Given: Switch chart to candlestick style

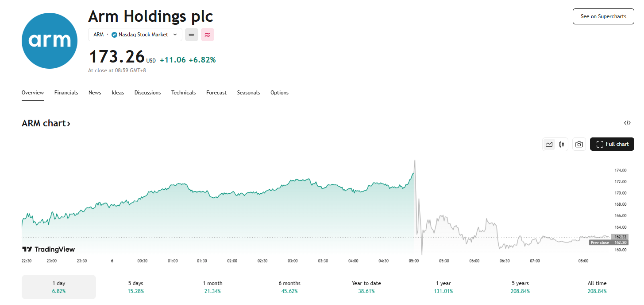Looking at the screenshot, I should (562, 144).
